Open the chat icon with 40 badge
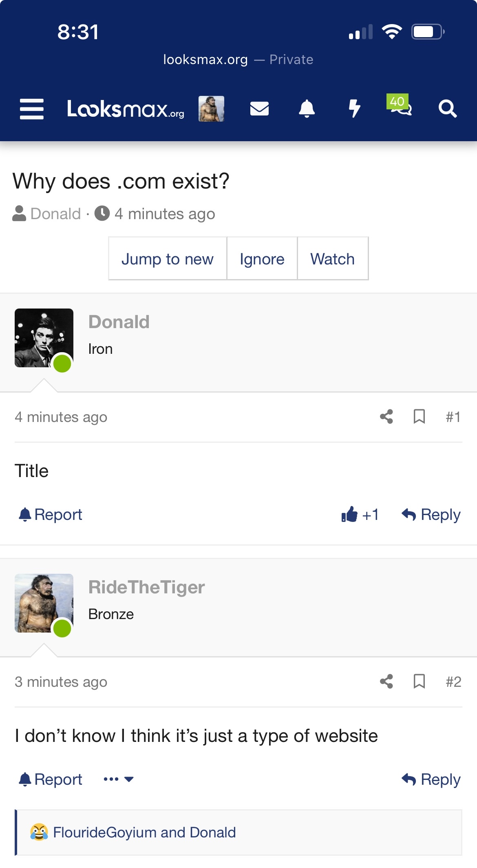The height and width of the screenshot is (868, 477). pyautogui.click(x=400, y=106)
